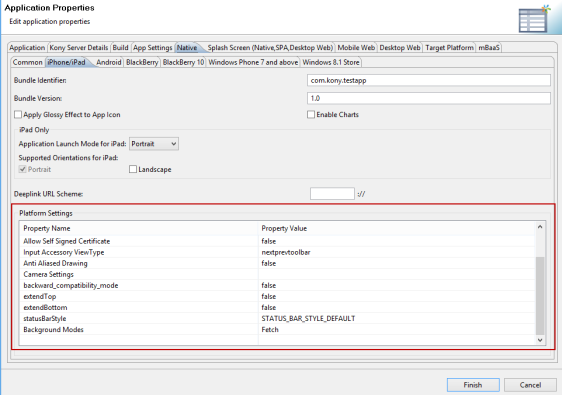Switch to Windows Phone 7 and above tab
562x395 pixels.
pos(253,62)
